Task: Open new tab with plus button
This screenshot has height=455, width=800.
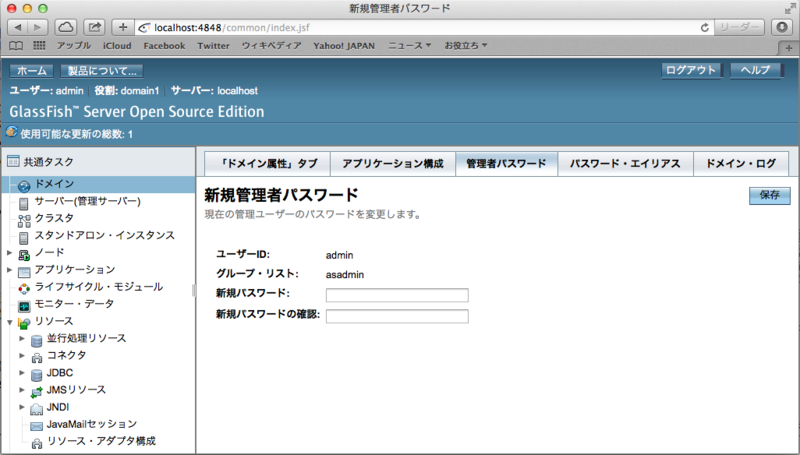Action: tap(788, 48)
